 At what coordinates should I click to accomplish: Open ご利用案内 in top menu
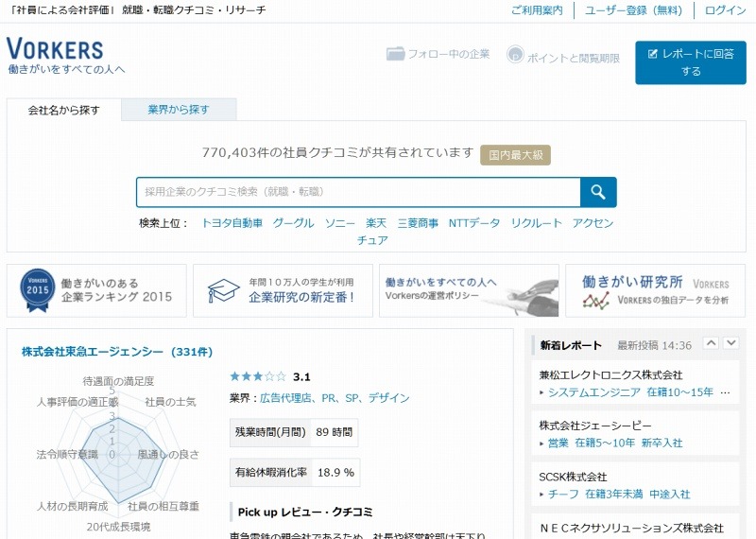(x=537, y=10)
